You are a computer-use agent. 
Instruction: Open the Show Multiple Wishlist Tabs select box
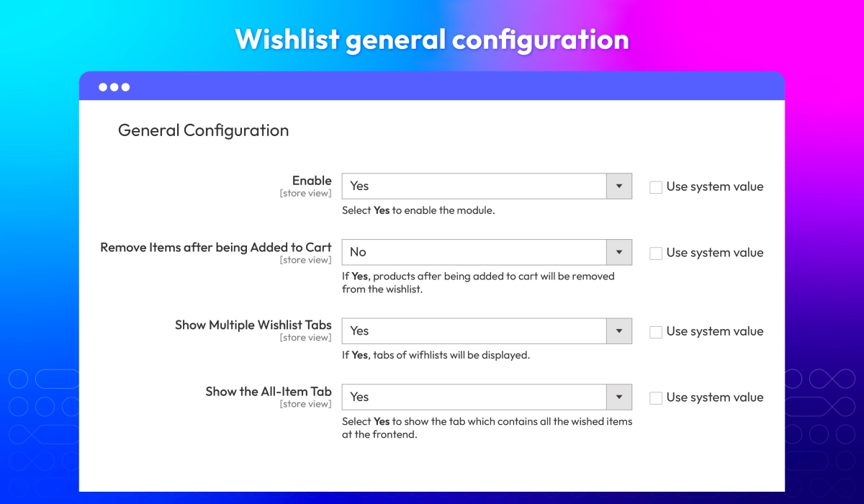(x=474, y=331)
